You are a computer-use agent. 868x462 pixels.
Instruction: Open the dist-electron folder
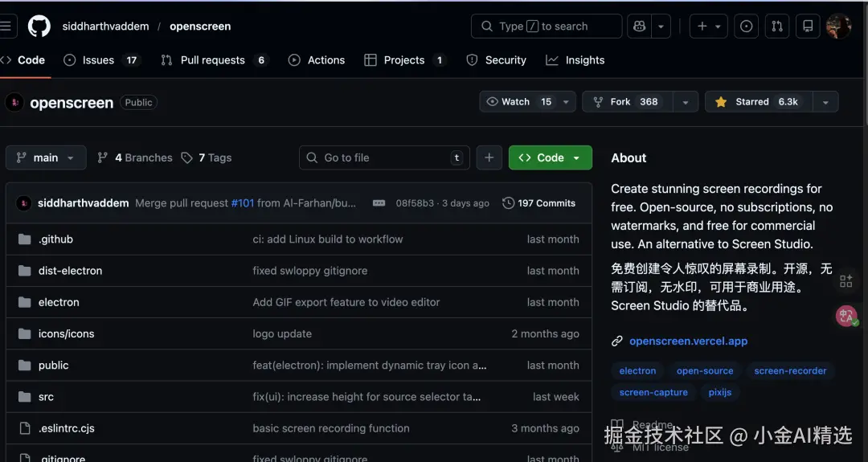(x=70, y=271)
